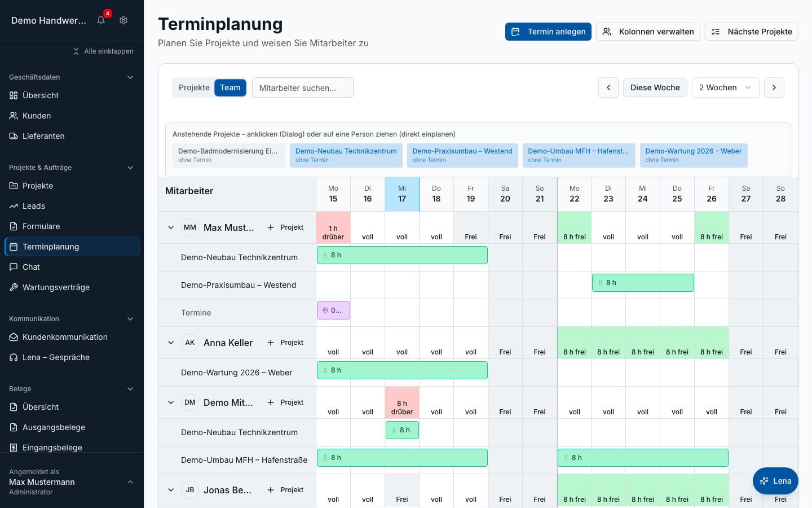Click AK avatar of Anna Keller
The height and width of the screenshot is (508, 812).
point(190,343)
